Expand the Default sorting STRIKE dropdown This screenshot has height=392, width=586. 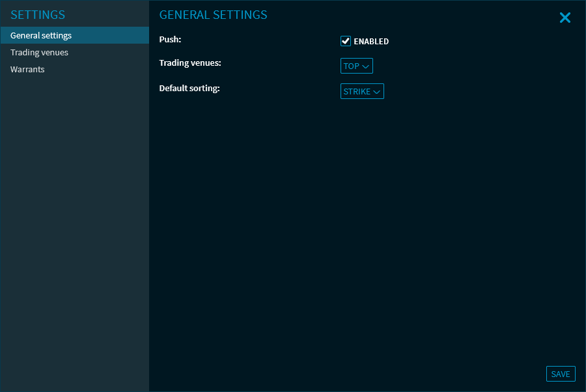coord(362,92)
